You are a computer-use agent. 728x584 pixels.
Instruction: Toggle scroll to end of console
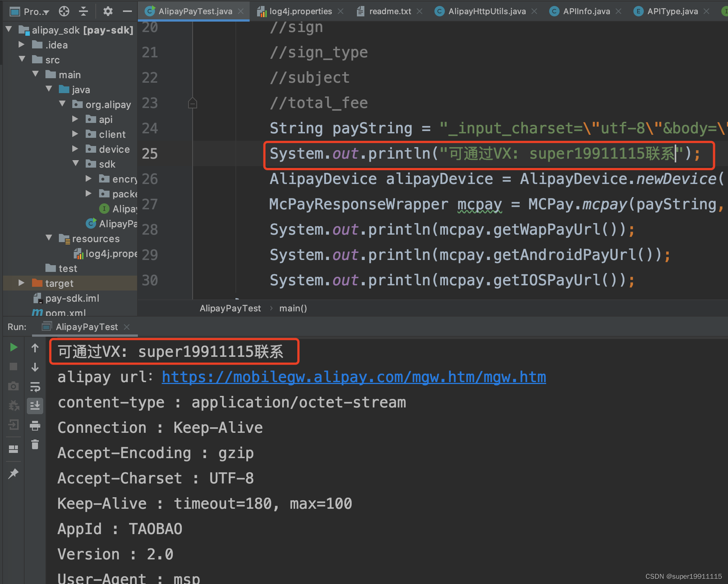click(x=35, y=406)
